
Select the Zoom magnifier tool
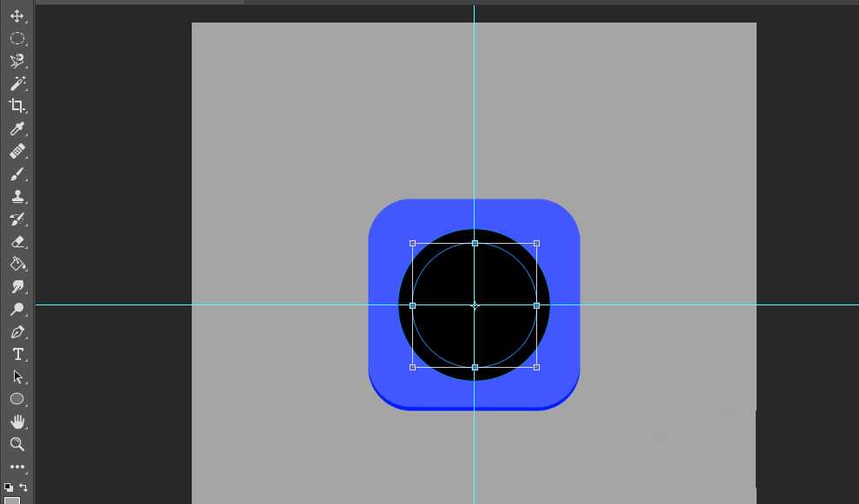point(16,444)
